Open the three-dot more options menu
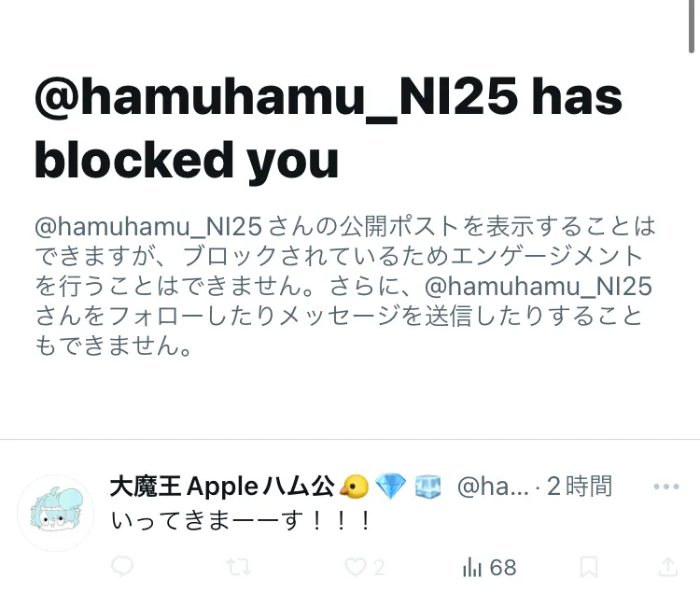The height and width of the screenshot is (593, 700). tap(666, 487)
